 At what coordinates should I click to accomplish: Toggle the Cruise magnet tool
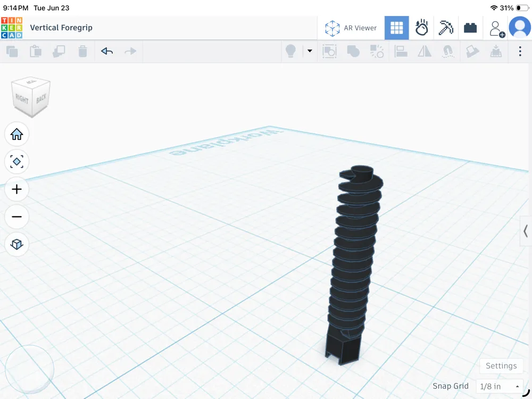coord(448,52)
